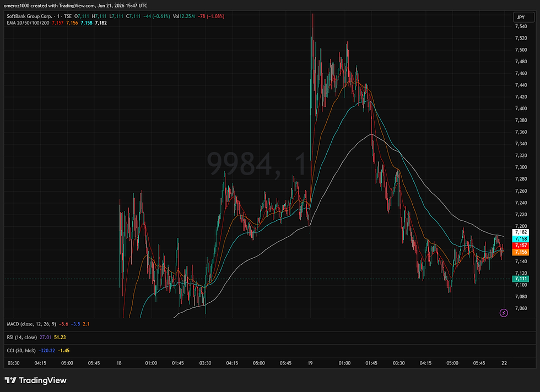Click the MACD histogram value 2.1
Image resolution: width=540 pixels, height=392 pixels.
coord(86,324)
